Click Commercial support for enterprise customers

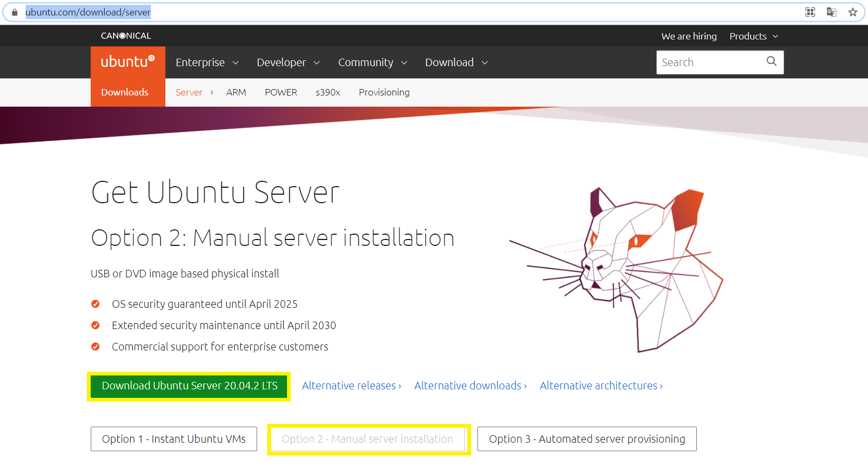coord(220,347)
